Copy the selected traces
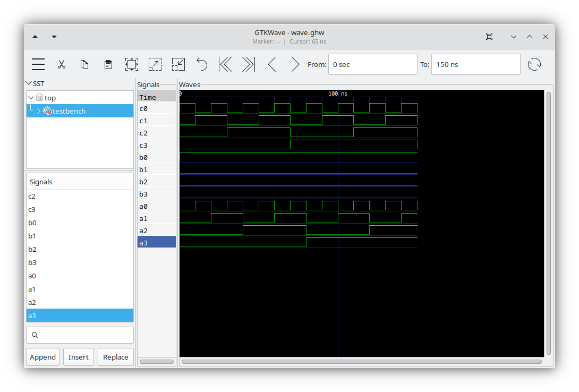Image resolution: width=579 pixels, height=392 pixels. point(84,64)
